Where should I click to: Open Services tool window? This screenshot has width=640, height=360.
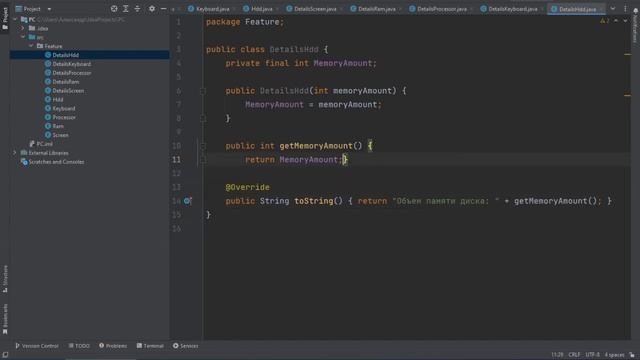pos(185,346)
